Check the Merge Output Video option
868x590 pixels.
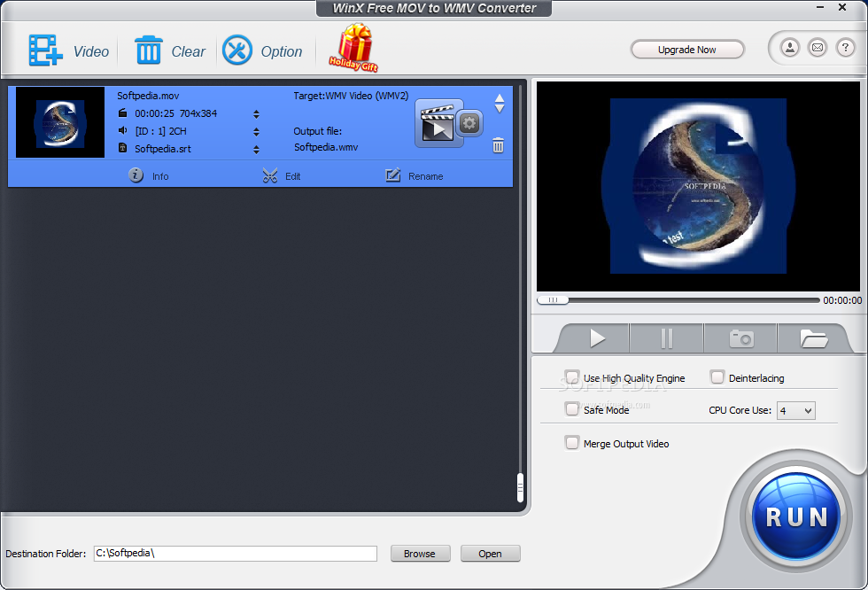point(572,443)
